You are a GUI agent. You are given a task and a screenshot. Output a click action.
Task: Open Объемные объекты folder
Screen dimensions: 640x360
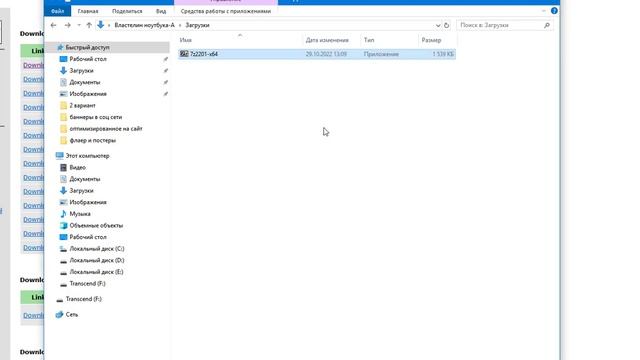[x=96, y=225]
